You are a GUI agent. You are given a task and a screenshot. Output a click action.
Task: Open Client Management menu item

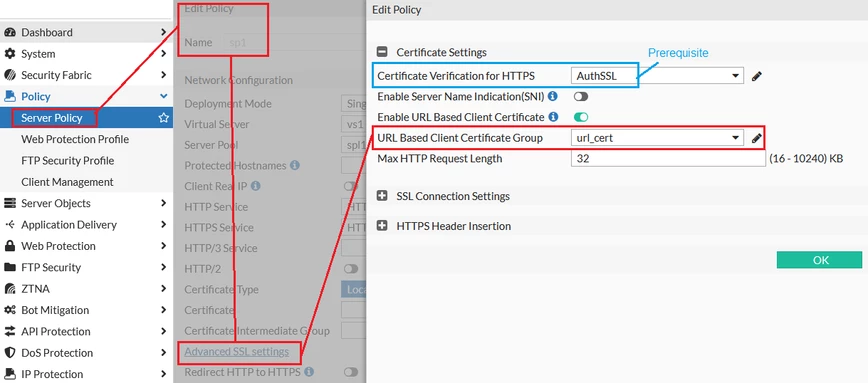(x=86, y=182)
